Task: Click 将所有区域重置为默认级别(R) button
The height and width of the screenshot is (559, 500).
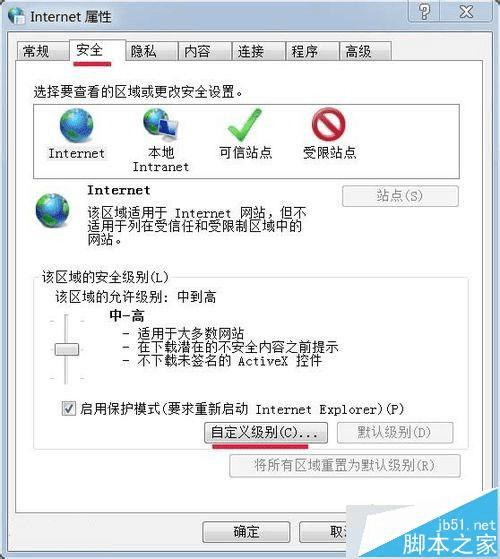Action: pos(345,466)
